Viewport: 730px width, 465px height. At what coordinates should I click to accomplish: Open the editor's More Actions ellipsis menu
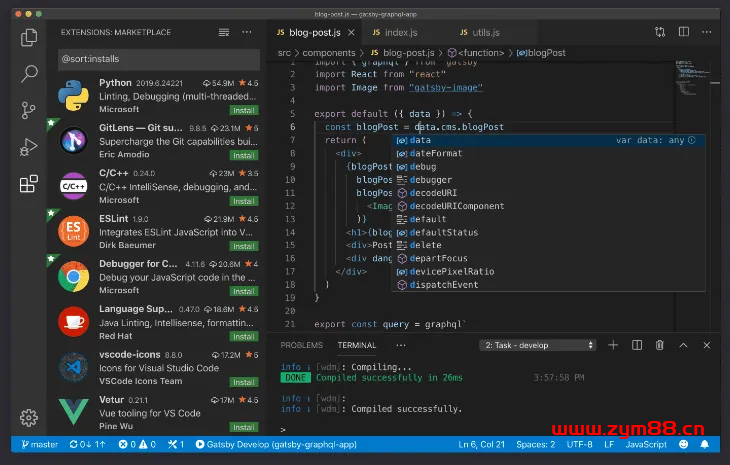tap(707, 32)
